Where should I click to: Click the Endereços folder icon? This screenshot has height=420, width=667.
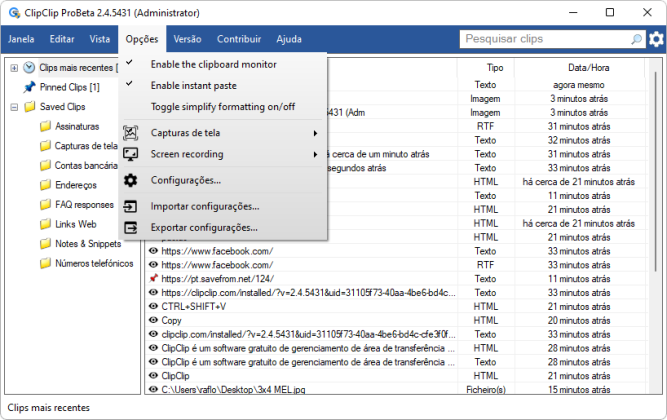click(45, 185)
